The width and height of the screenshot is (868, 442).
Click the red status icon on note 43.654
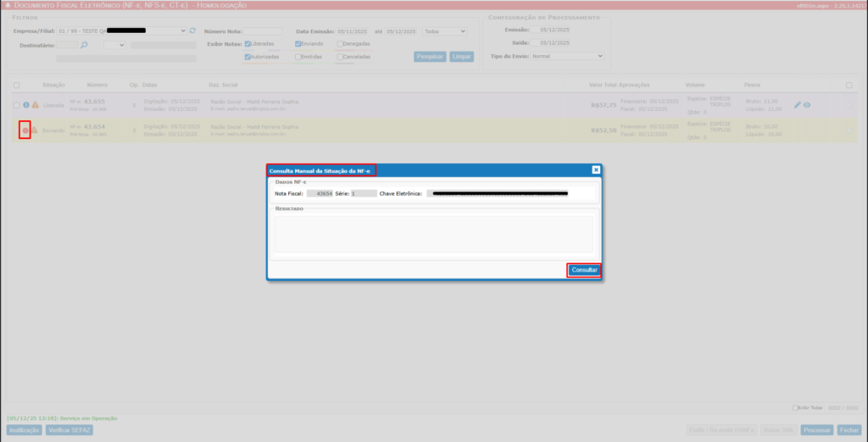point(25,130)
